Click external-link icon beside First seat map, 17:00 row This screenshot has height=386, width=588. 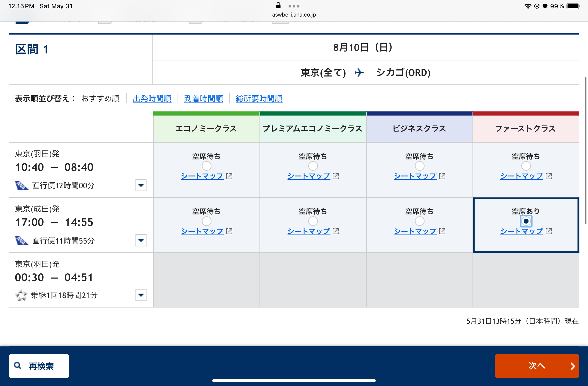pyautogui.click(x=549, y=231)
